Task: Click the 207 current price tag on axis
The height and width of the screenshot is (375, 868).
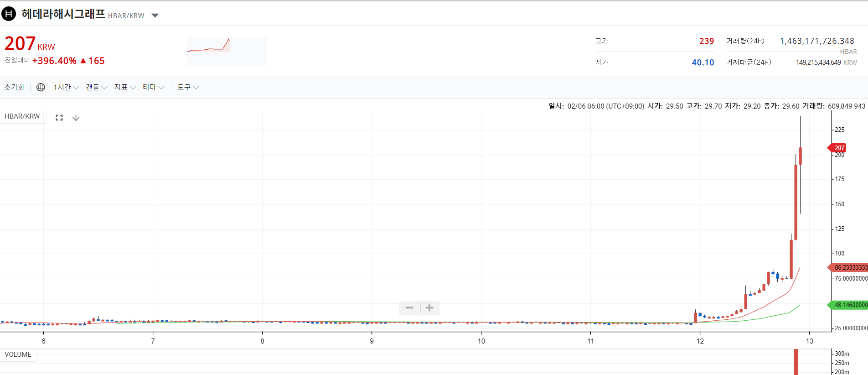Action: [x=837, y=148]
